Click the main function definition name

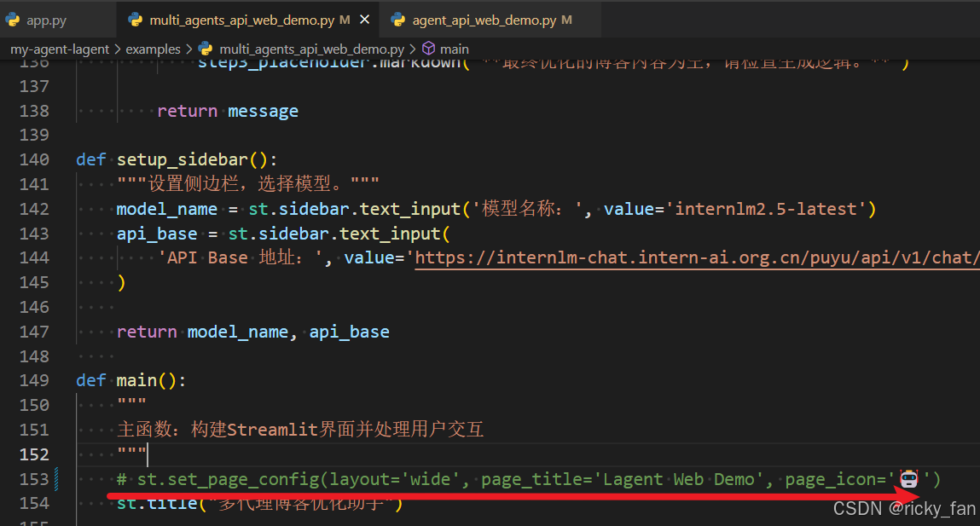(x=136, y=380)
